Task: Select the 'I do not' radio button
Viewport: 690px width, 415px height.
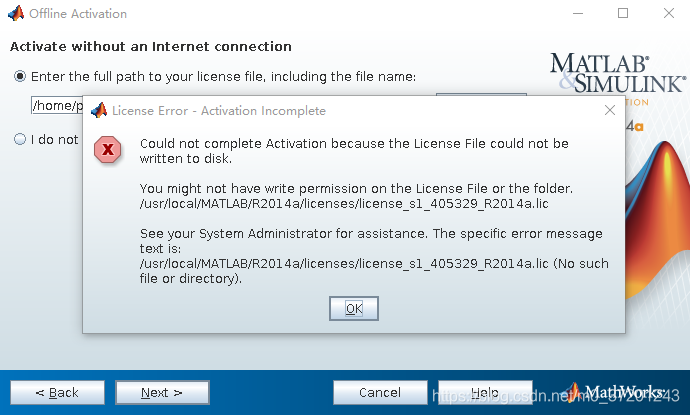Action: [20, 140]
